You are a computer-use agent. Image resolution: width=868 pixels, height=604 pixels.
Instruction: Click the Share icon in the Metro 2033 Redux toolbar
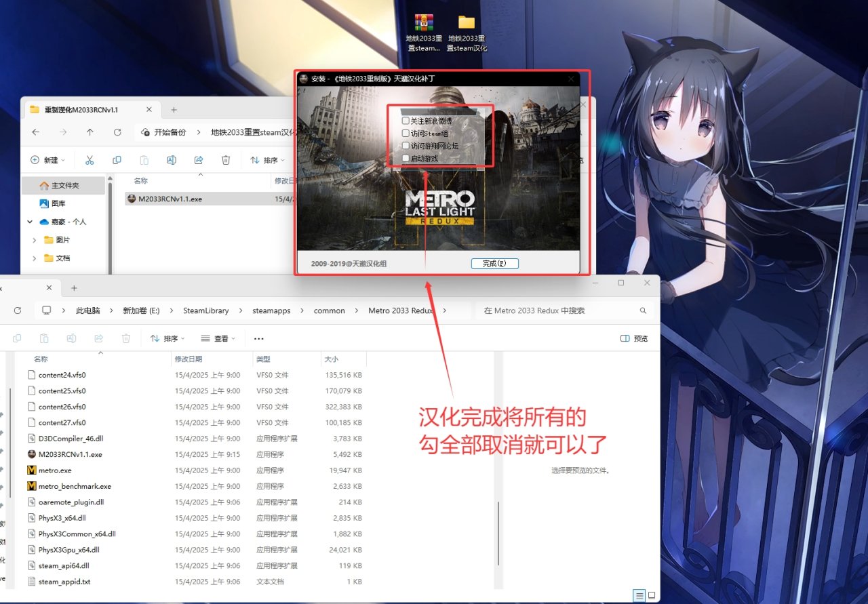(x=98, y=338)
